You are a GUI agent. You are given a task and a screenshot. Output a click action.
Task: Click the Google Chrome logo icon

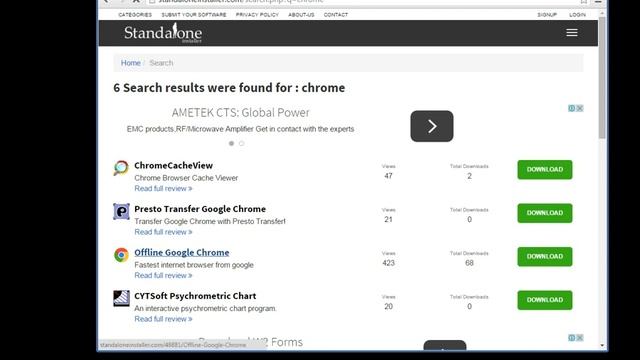tap(121, 255)
